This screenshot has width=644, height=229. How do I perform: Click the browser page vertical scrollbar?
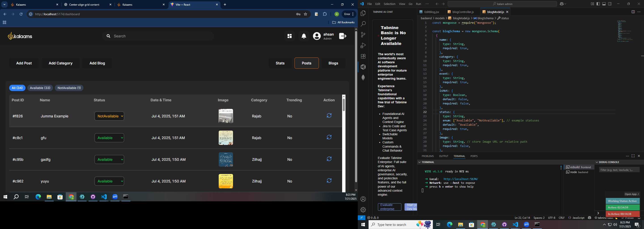tap(356, 106)
